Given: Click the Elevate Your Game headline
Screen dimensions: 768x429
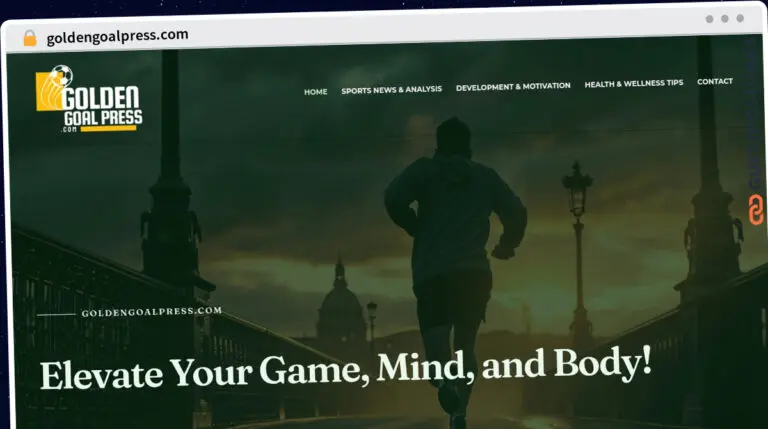Looking at the screenshot, I should 345,368.
